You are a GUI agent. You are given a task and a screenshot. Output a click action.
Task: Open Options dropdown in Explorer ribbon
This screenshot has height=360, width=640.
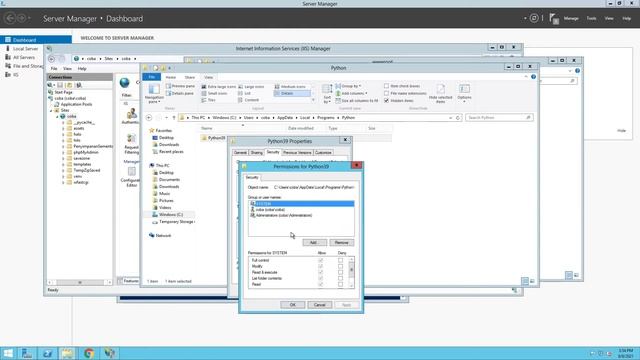[464, 93]
